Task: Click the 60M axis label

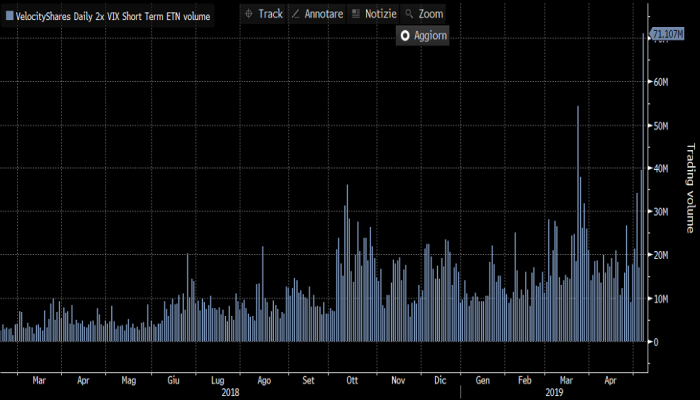Action: 660,82
